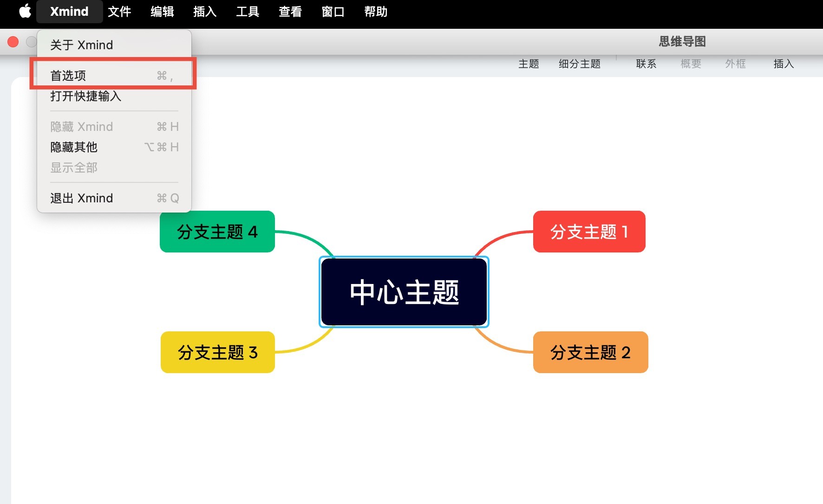Image resolution: width=823 pixels, height=504 pixels.
Task: Open the 插入 menu in the menu bar
Action: [x=204, y=12]
